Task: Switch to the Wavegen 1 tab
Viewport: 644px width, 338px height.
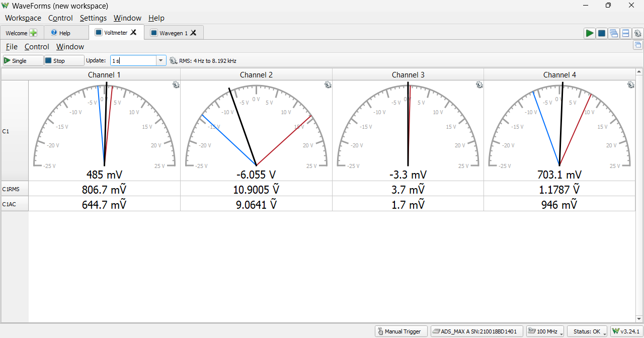Action: [x=174, y=33]
